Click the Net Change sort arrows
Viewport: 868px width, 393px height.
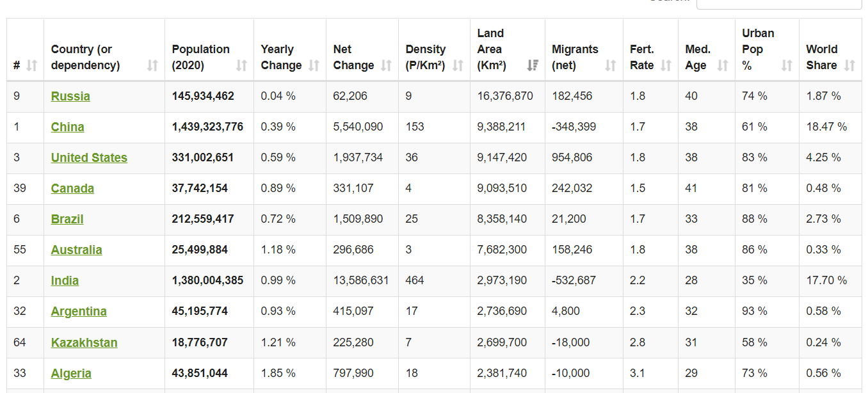(386, 65)
